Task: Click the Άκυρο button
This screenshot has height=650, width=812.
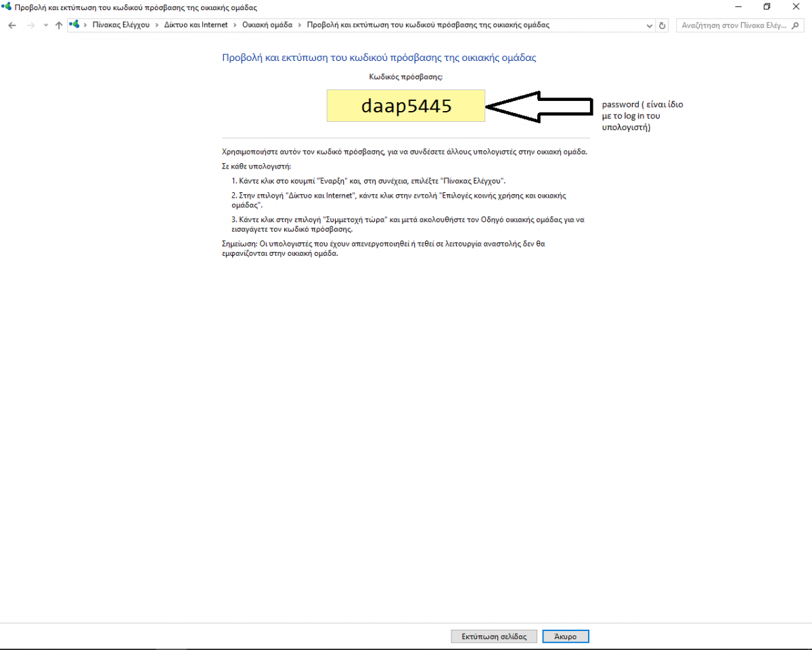Action: (x=565, y=636)
